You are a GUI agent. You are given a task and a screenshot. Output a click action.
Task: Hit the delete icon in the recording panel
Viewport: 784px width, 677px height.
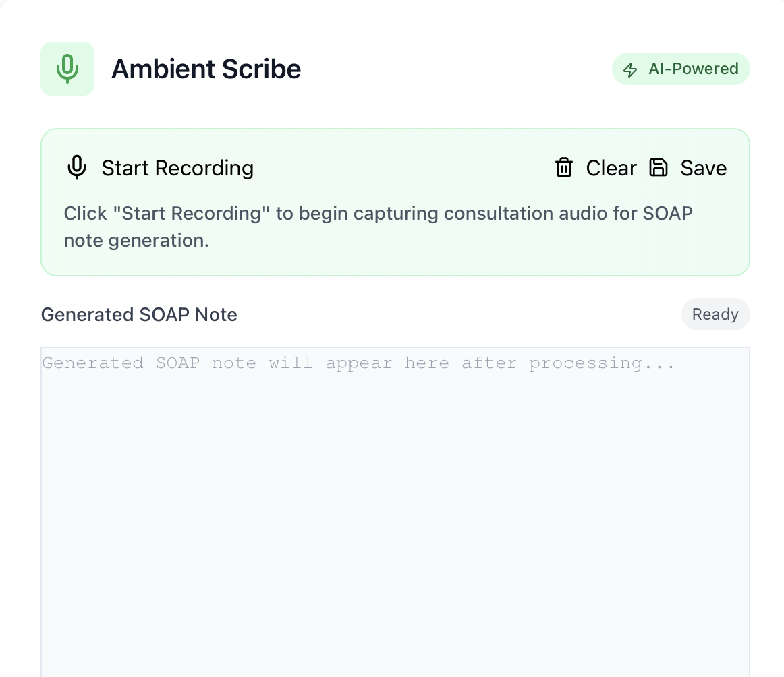(563, 167)
